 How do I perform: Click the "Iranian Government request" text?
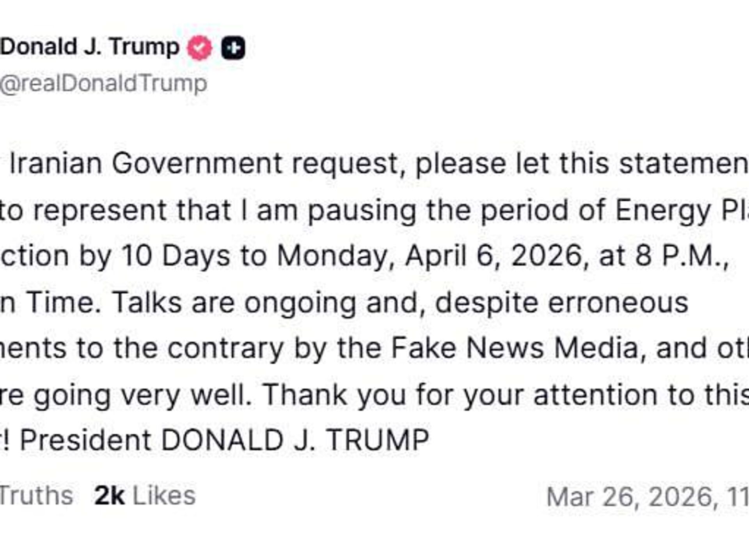click(203, 163)
